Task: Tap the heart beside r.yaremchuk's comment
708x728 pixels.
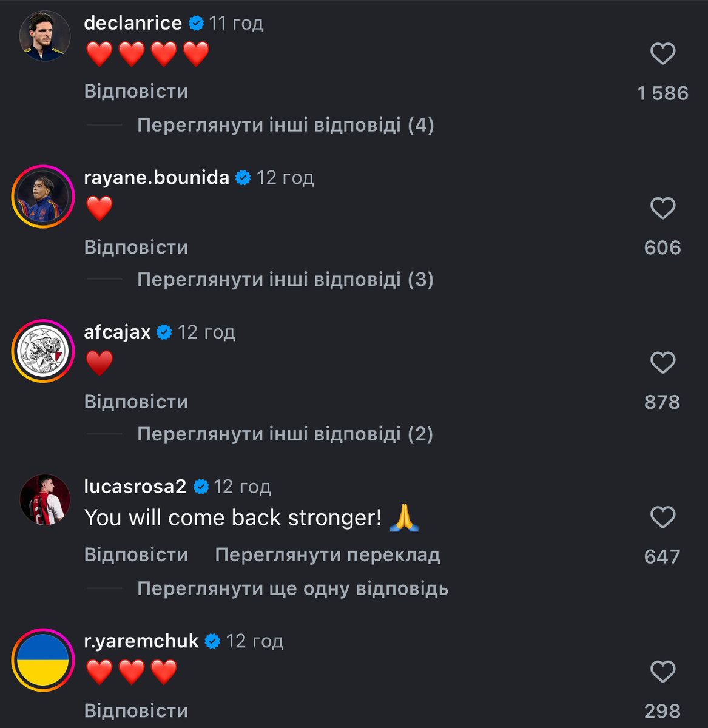Action: click(x=662, y=672)
